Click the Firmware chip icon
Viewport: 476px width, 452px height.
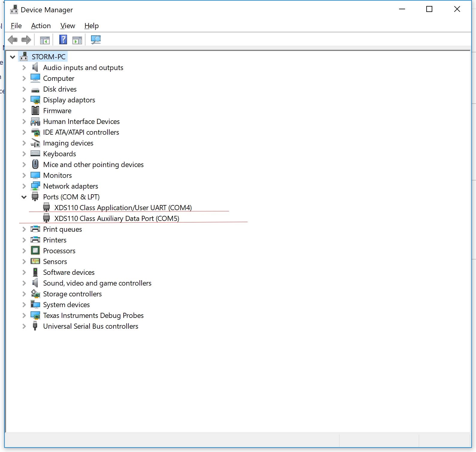pyautogui.click(x=35, y=110)
